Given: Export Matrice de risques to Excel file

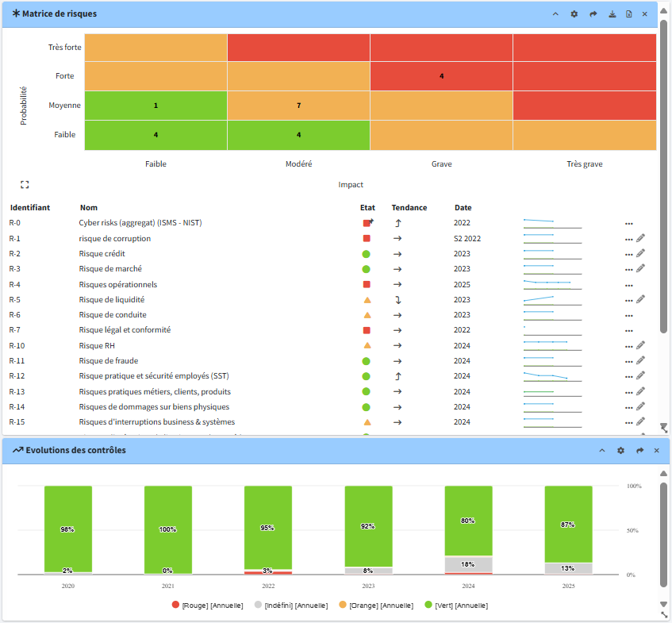Looking at the screenshot, I should coord(628,14).
